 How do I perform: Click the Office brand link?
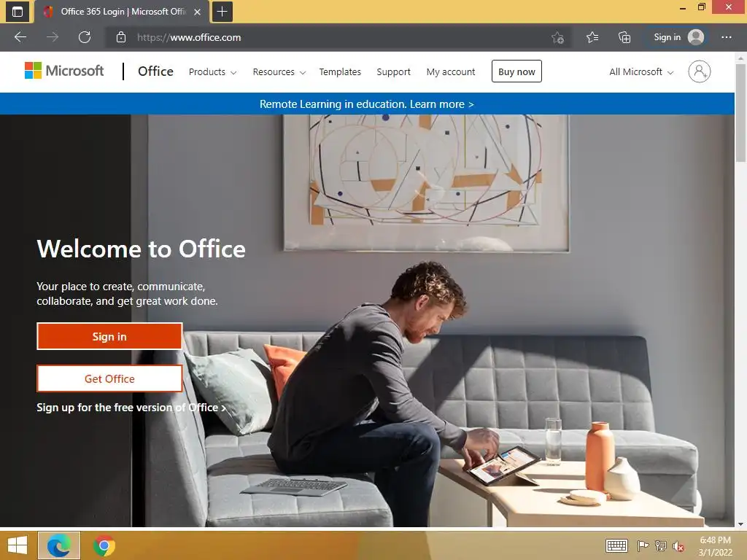[156, 71]
